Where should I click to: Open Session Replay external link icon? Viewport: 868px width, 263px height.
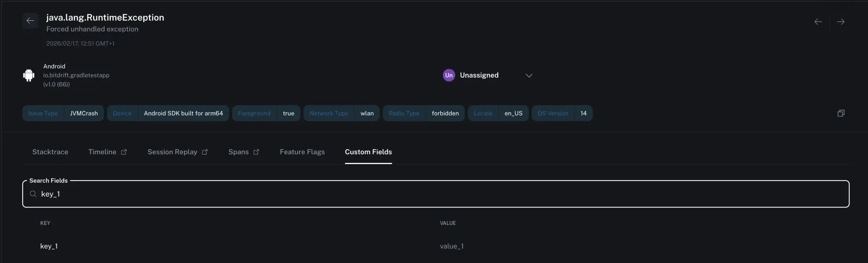pos(205,152)
